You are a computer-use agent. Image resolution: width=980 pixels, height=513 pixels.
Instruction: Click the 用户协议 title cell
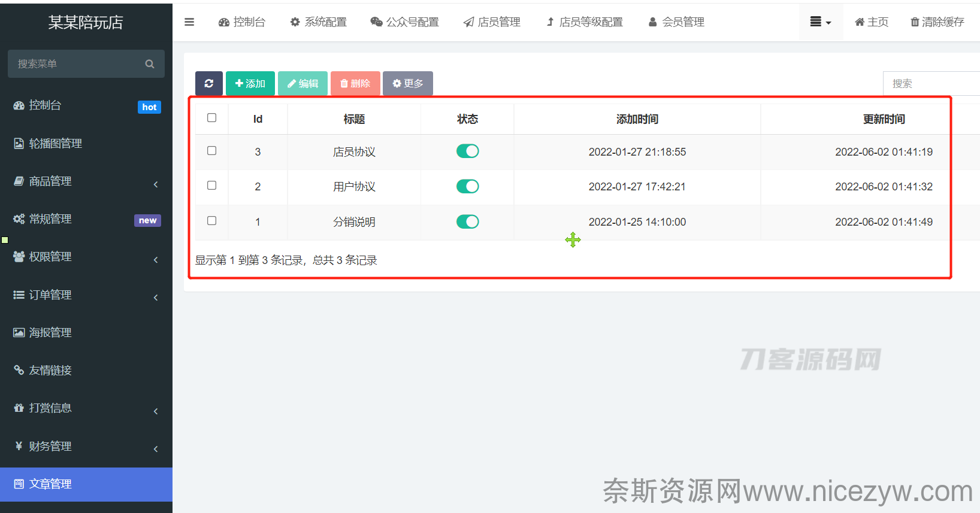pyautogui.click(x=354, y=187)
